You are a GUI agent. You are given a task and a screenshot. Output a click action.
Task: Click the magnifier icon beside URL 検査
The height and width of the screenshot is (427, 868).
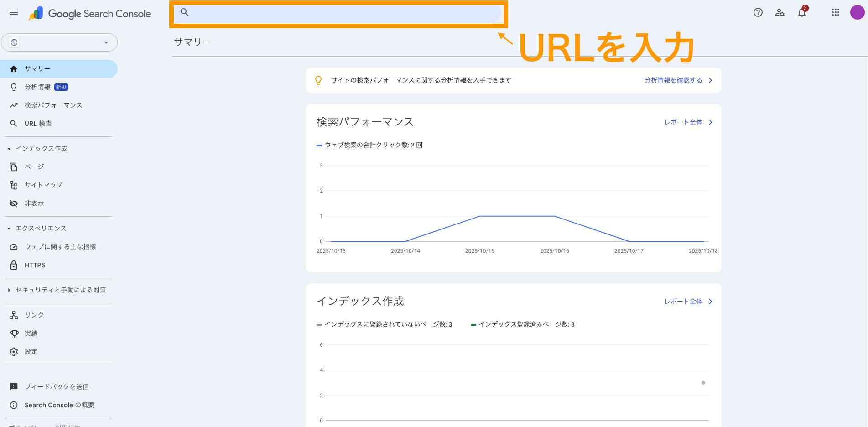tap(14, 124)
